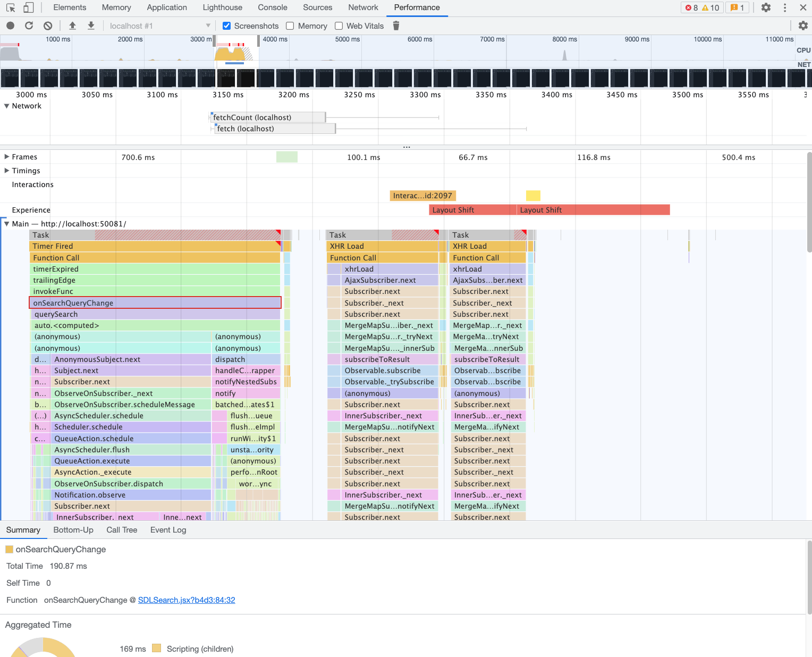Delete recording using the trash icon
This screenshot has height=657, width=812.
tap(396, 26)
